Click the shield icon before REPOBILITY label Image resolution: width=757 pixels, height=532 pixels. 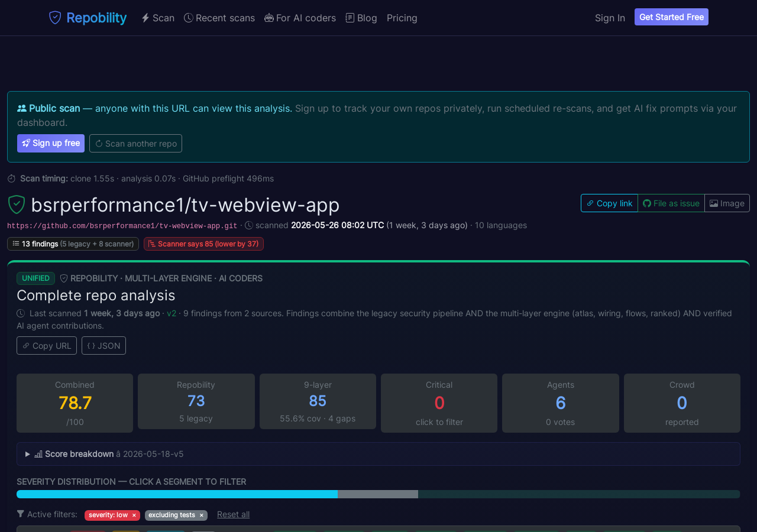[64, 278]
